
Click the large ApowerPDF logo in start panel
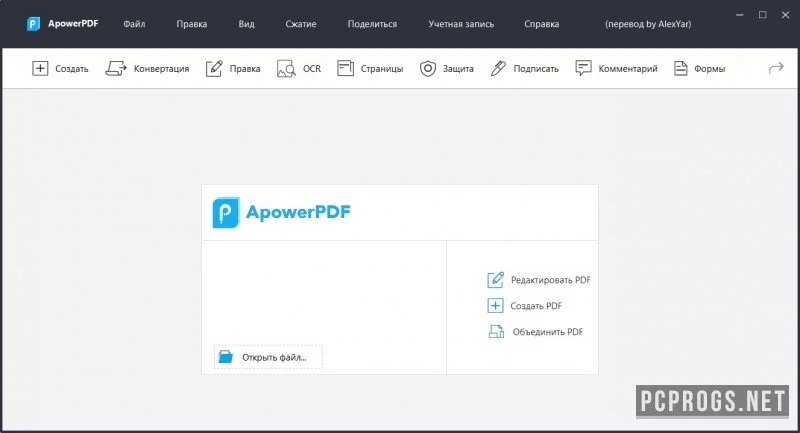[x=282, y=212]
